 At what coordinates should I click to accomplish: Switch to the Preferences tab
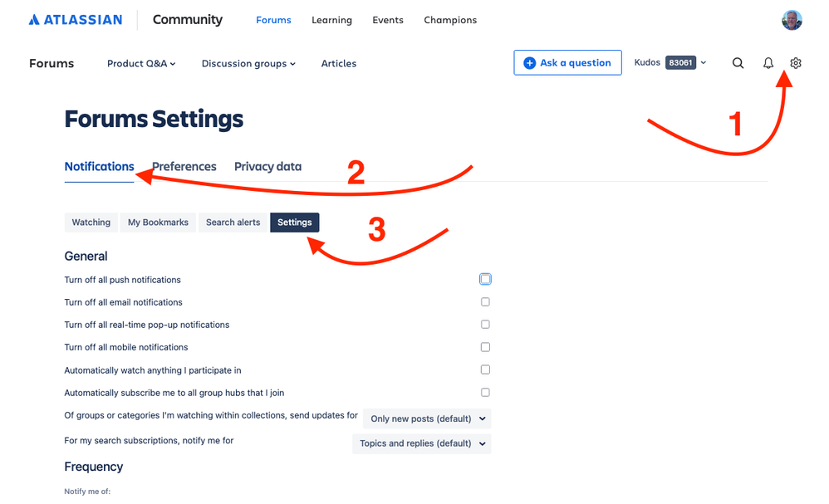pyautogui.click(x=184, y=166)
